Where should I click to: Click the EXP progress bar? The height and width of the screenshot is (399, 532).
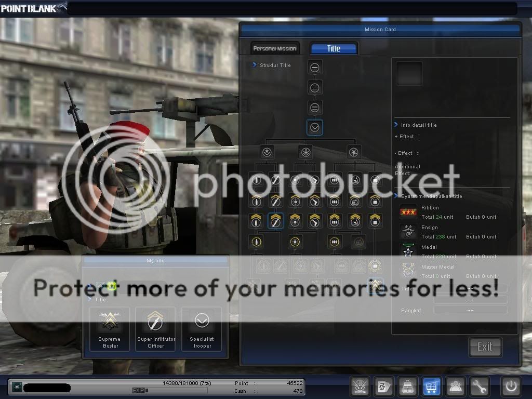(x=170, y=391)
